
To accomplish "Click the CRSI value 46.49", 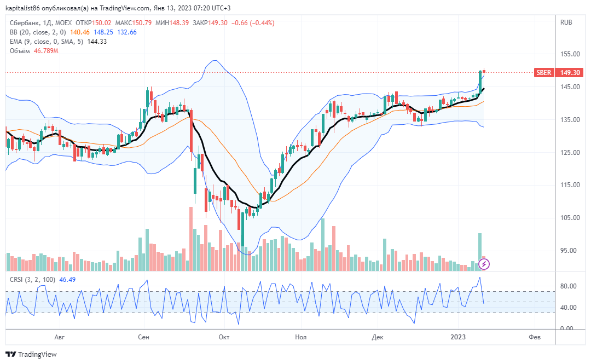I will click(67, 280).
